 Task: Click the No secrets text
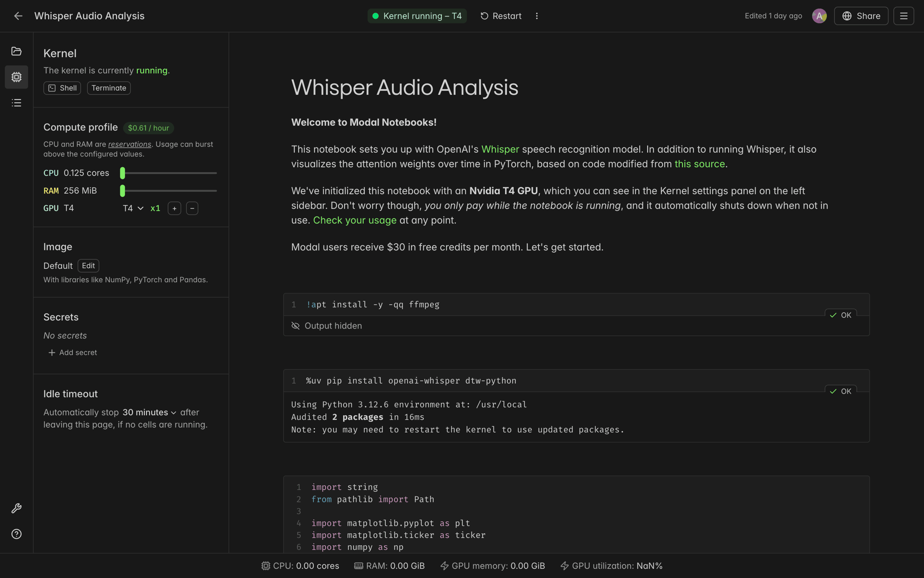click(65, 335)
